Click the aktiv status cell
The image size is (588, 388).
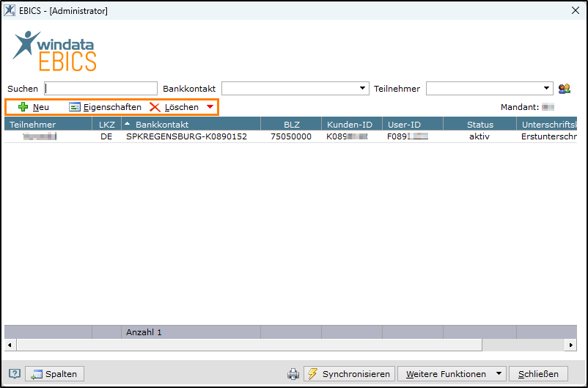pos(479,136)
